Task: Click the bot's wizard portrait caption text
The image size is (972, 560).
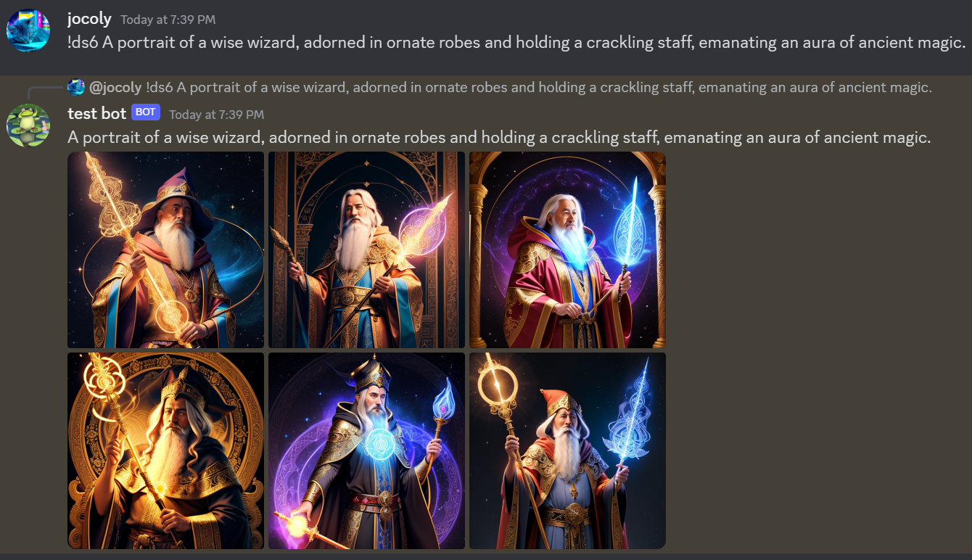Action: 499,136
